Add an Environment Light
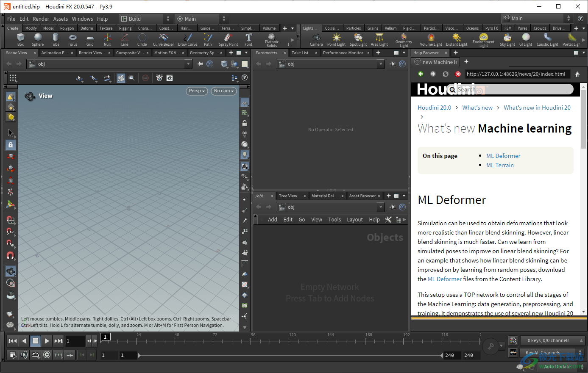This screenshot has width=588, height=373. [483, 40]
